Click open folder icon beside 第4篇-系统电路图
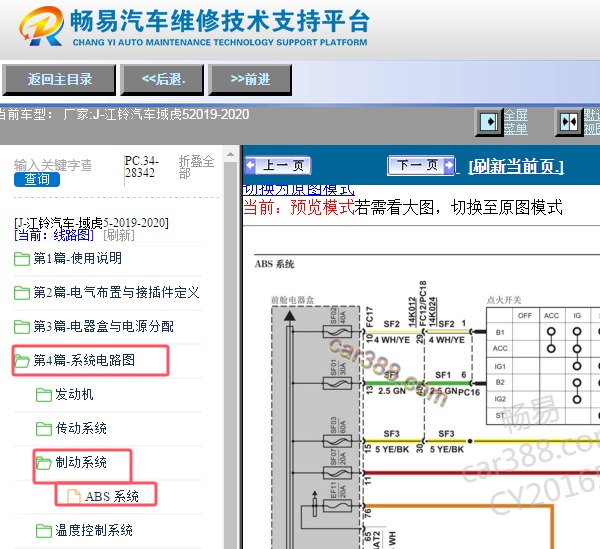 [21, 361]
